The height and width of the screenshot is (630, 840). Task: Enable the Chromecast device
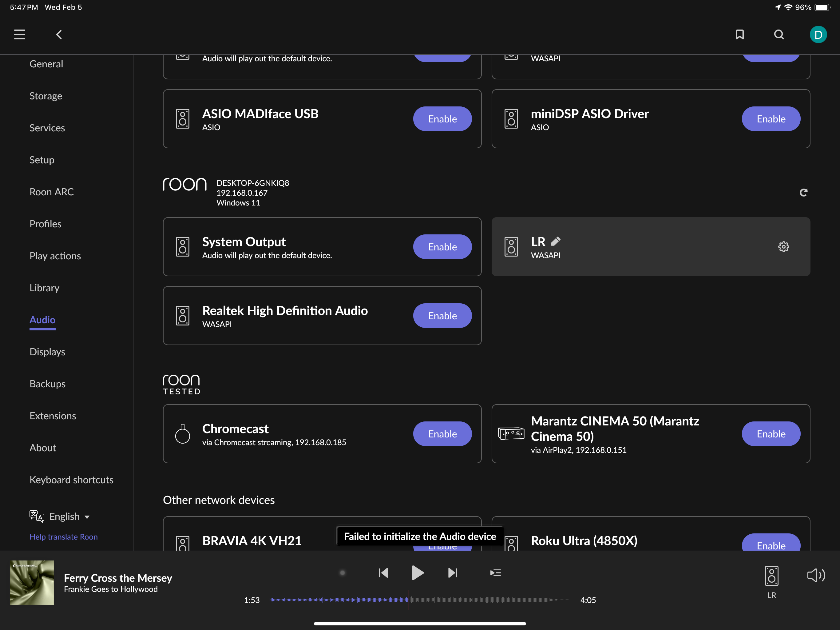[x=442, y=434]
